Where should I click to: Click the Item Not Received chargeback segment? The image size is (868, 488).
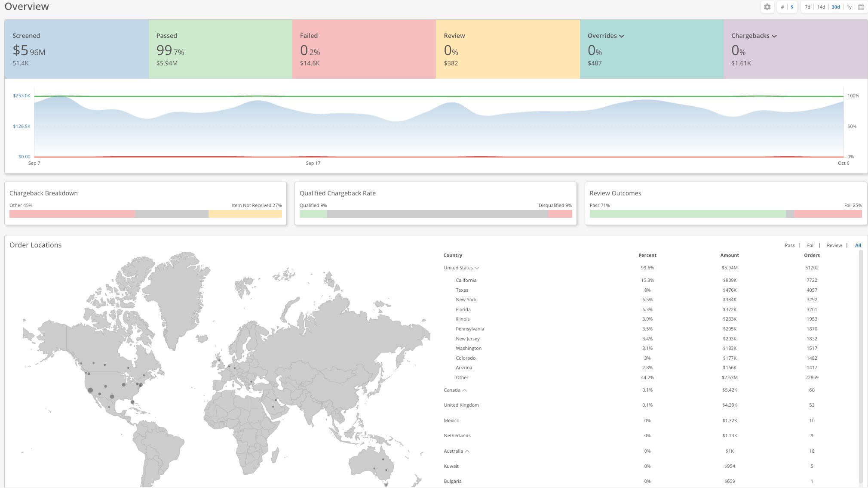click(245, 213)
